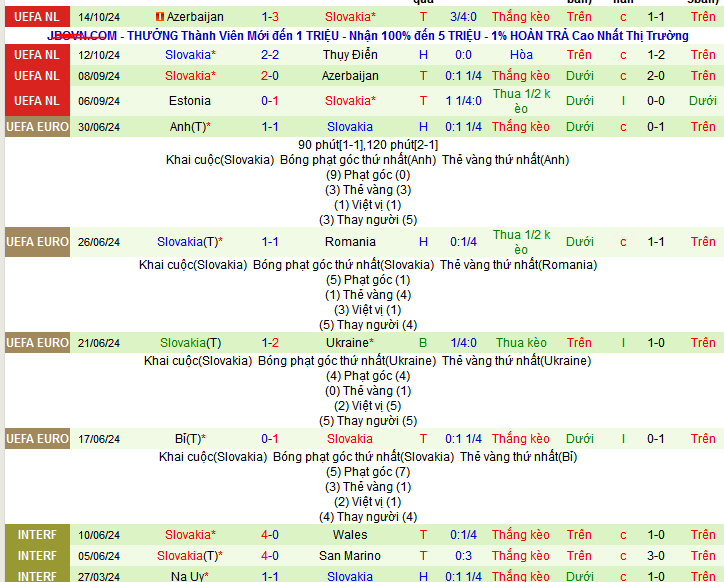Select the UEFA NL label dated 08/09/24

click(37, 75)
